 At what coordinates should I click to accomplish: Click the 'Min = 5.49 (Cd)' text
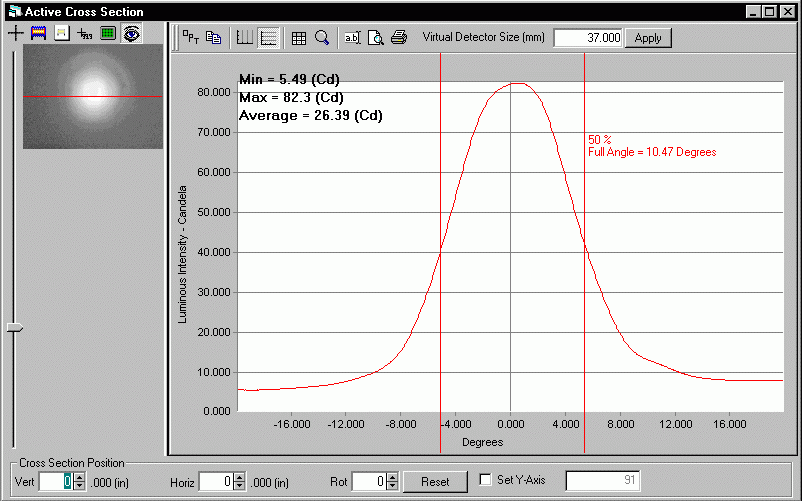pyautogui.click(x=289, y=79)
